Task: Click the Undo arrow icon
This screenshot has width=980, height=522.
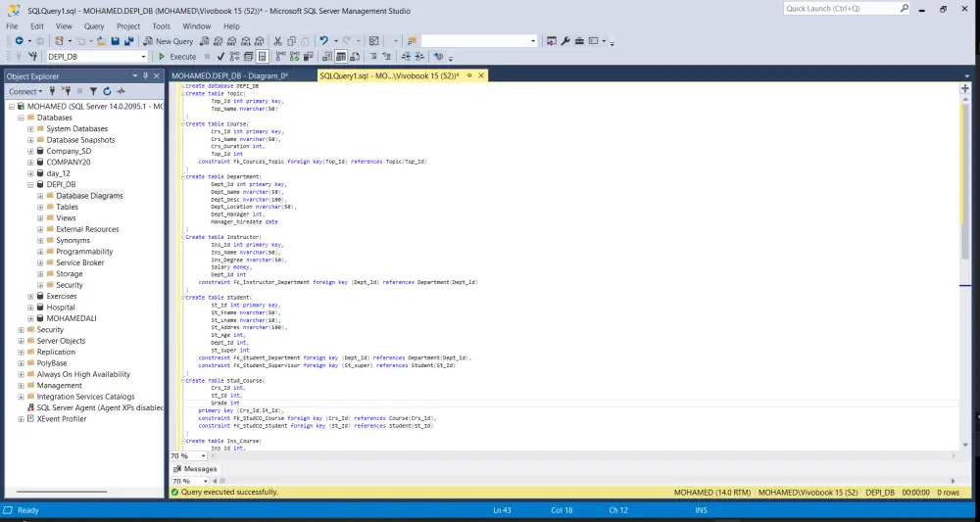Action: click(323, 41)
